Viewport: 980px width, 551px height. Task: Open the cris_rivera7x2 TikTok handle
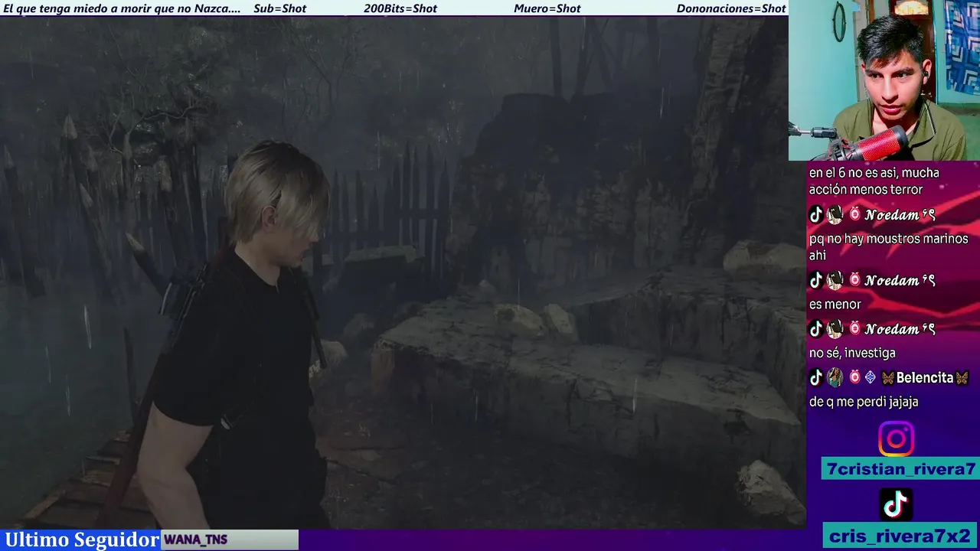[900, 535]
